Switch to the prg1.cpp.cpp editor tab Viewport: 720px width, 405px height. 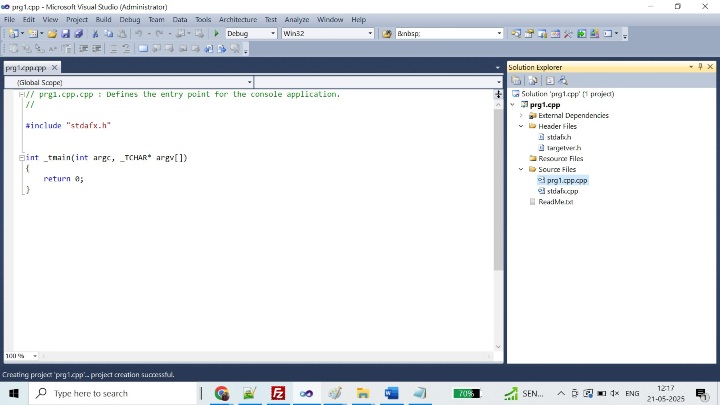coord(25,68)
